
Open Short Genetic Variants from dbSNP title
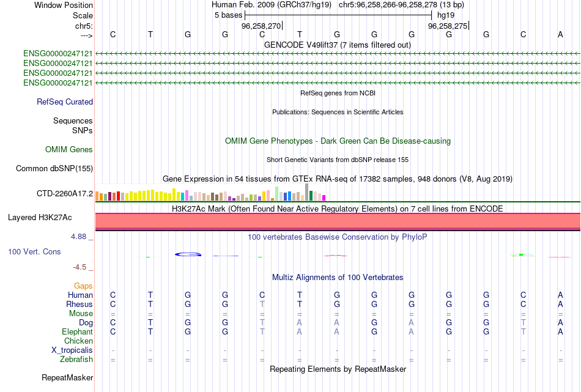[x=338, y=160]
